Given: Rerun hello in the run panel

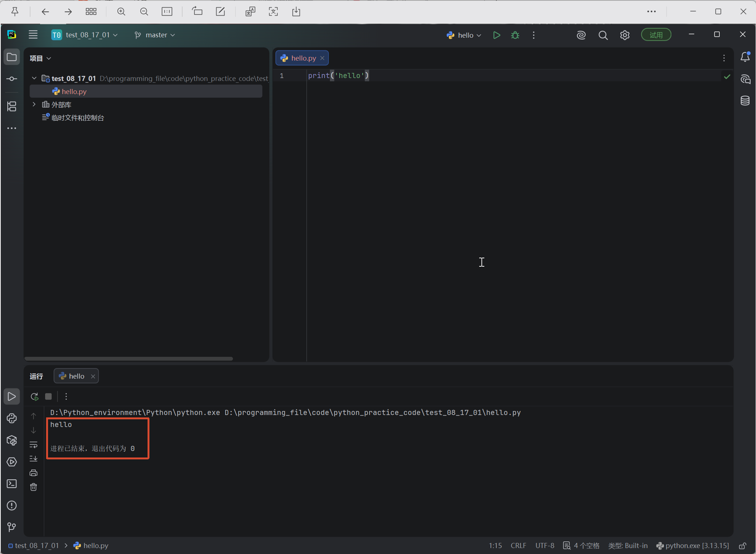Looking at the screenshot, I should (x=34, y=396).
